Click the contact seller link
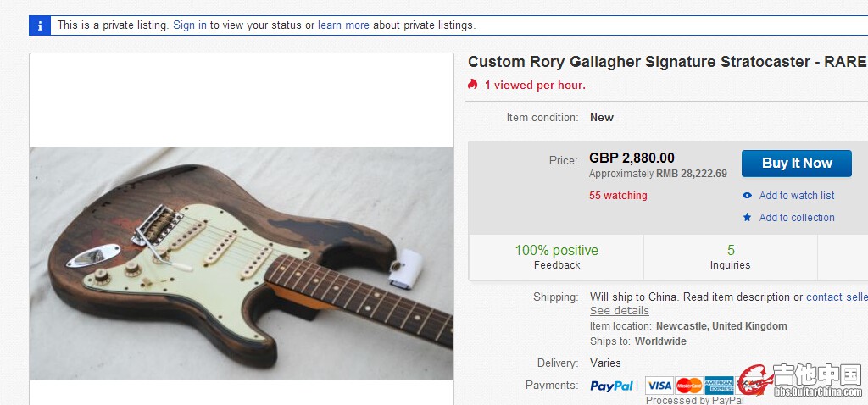Image resolution: width=868 pixels, height=405 pixels. (836, 297)
